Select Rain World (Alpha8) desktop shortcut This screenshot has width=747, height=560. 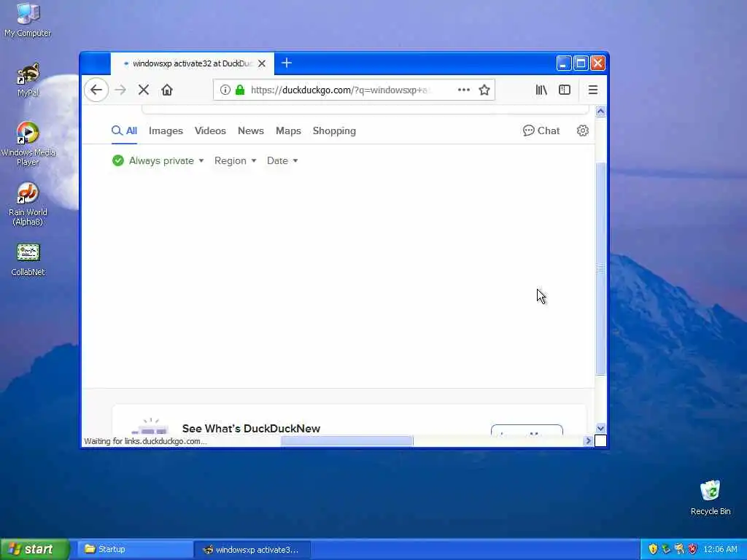pyautogui.click(x=28, y=204)
